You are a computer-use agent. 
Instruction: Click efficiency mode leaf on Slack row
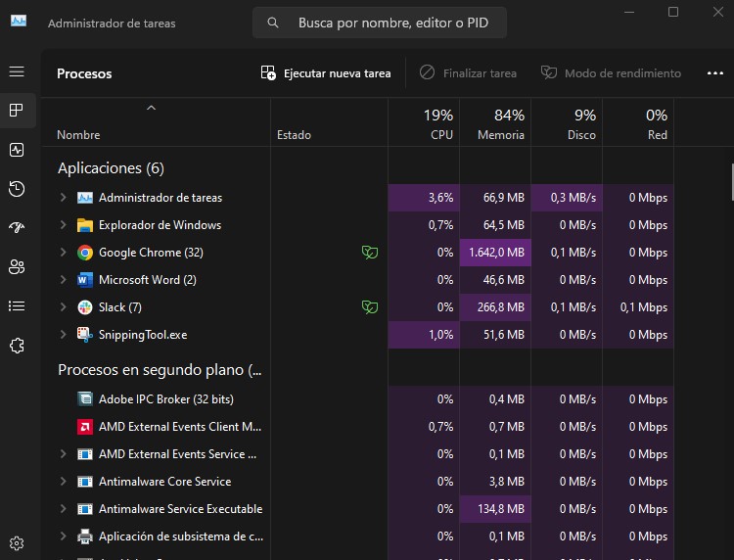click(370, 307)
